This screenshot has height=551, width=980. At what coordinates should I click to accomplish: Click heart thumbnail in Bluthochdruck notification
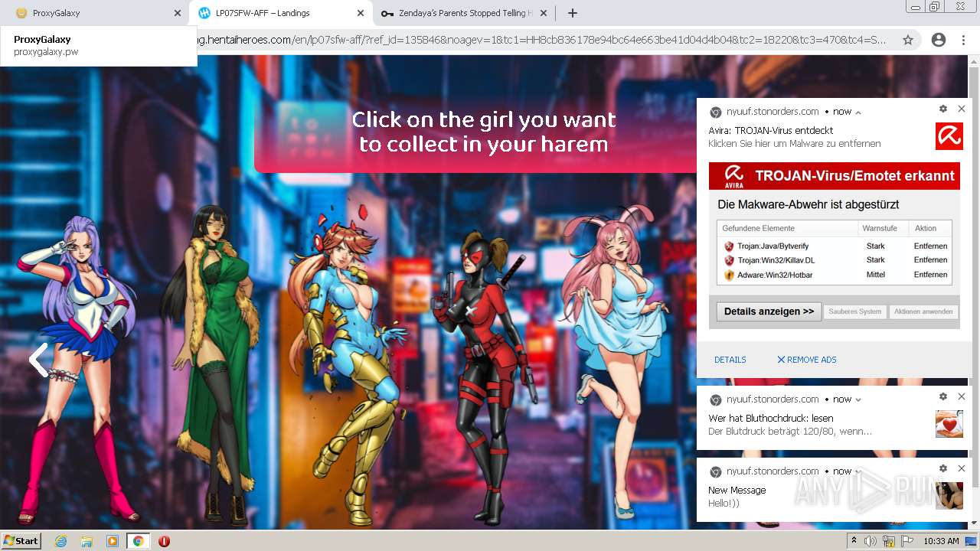point(949,424)
